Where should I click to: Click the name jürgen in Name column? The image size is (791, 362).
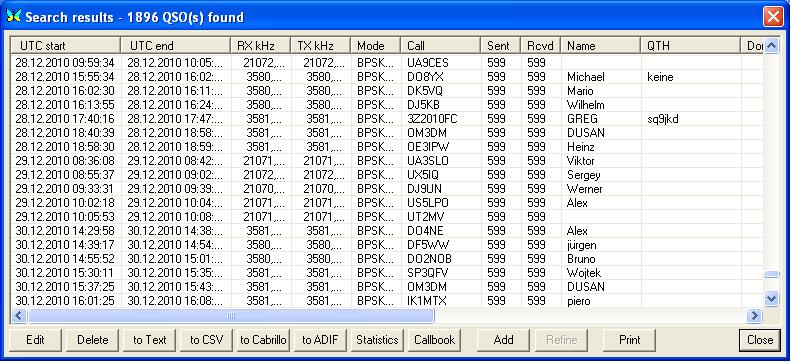pos(582,246)
